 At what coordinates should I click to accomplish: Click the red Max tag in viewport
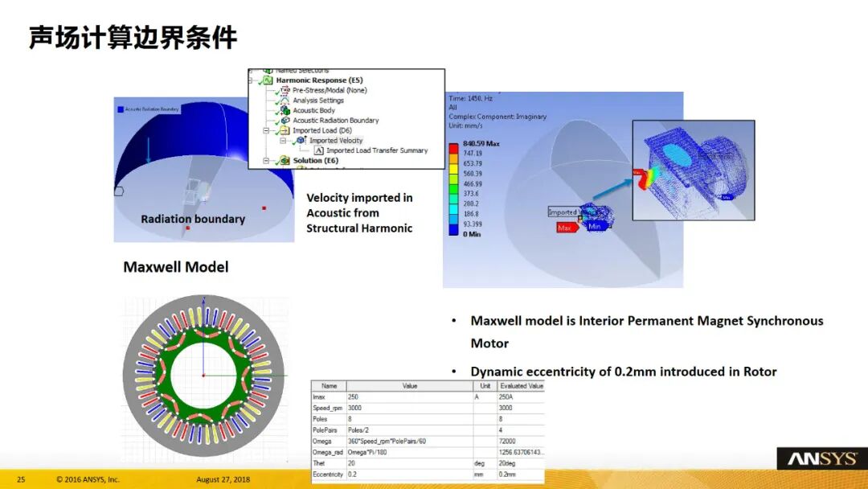(567, 228)
